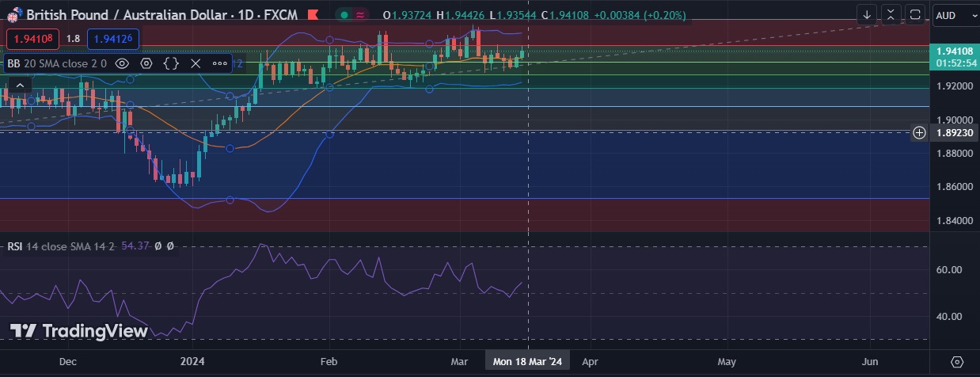Hide the Bollinger Bands indicator with eye icon
980x377 pixels.
(122, 63)
